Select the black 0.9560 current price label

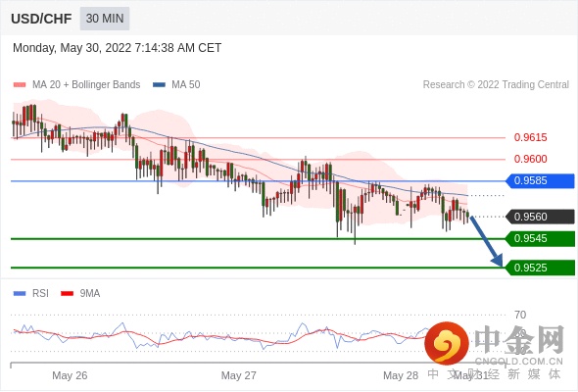[x=540, y=217]
